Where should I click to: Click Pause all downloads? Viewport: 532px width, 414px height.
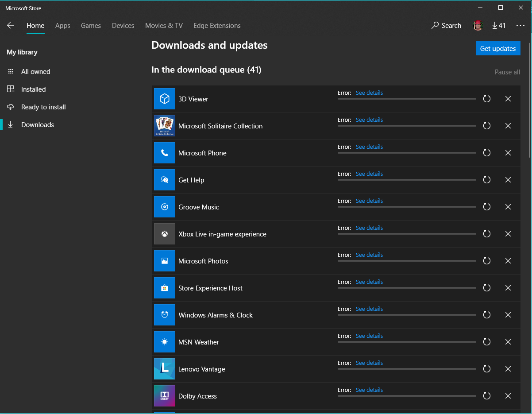tap(507, 72)
